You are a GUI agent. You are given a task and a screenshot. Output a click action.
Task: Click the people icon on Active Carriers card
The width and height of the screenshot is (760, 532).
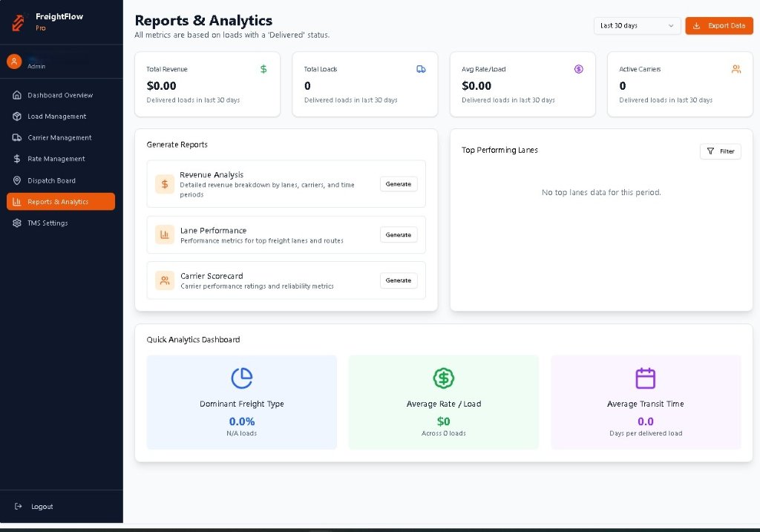[736, 69]
